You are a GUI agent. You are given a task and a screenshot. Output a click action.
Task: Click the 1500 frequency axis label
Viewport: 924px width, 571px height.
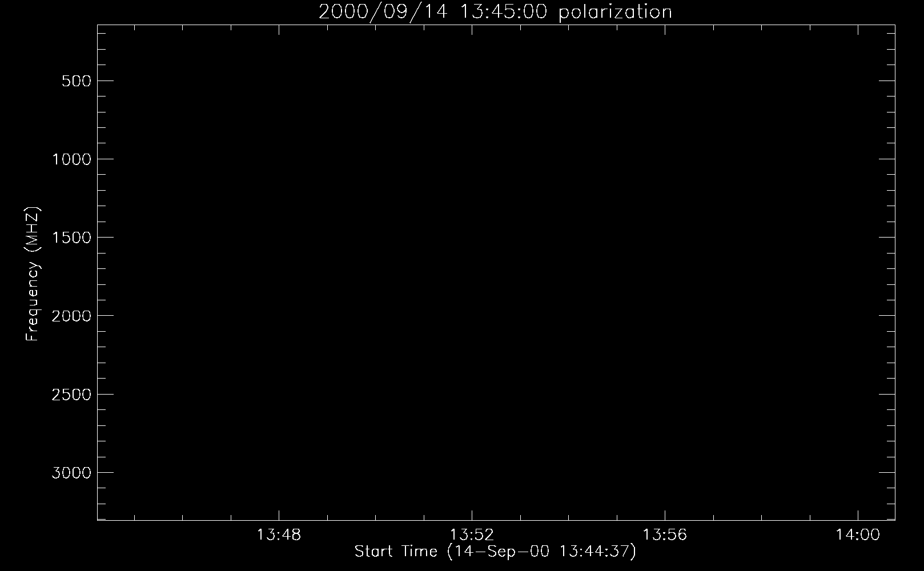pos(71,238)
